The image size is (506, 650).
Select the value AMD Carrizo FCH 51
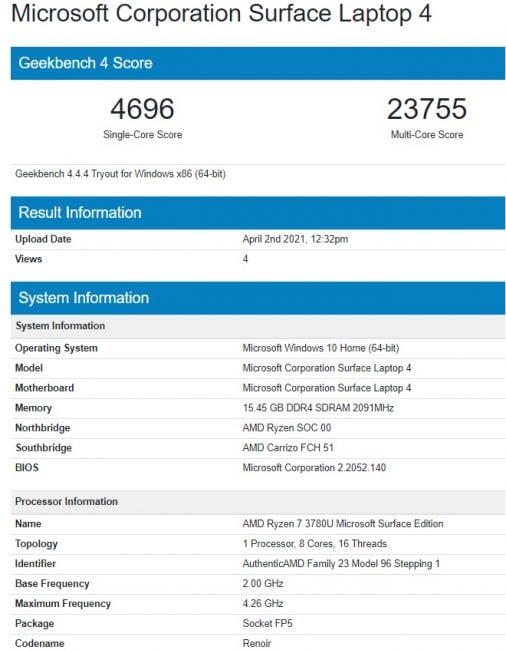click(288, 447)
